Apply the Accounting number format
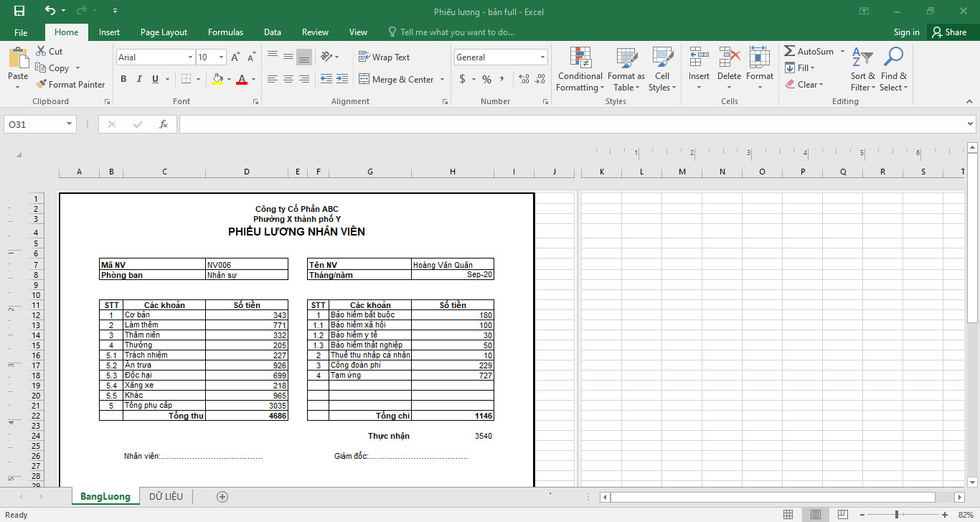The width and height of the screenshot is (980, 522). [x=463, y=79]
